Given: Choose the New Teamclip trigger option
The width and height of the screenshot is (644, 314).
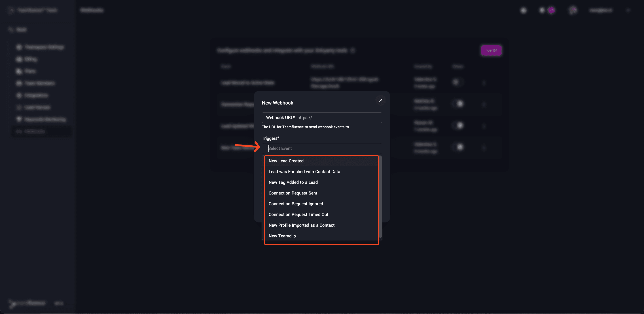Looking at the screenshot, I should click(x=282, y=236).
